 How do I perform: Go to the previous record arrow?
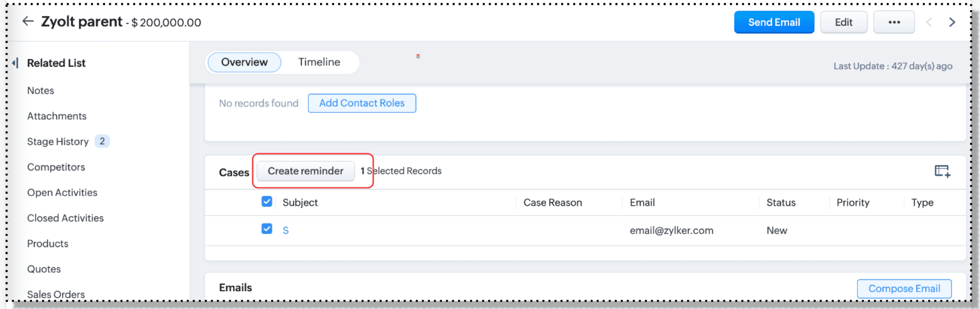pos(929,22)
